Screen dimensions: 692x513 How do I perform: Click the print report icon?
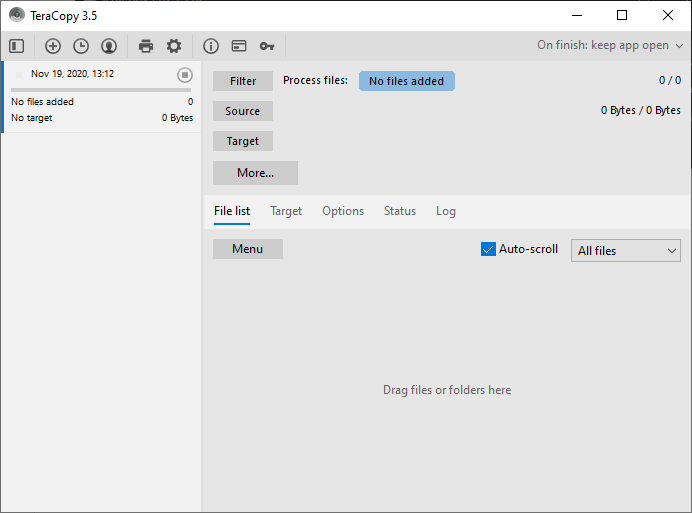[146, 46]
